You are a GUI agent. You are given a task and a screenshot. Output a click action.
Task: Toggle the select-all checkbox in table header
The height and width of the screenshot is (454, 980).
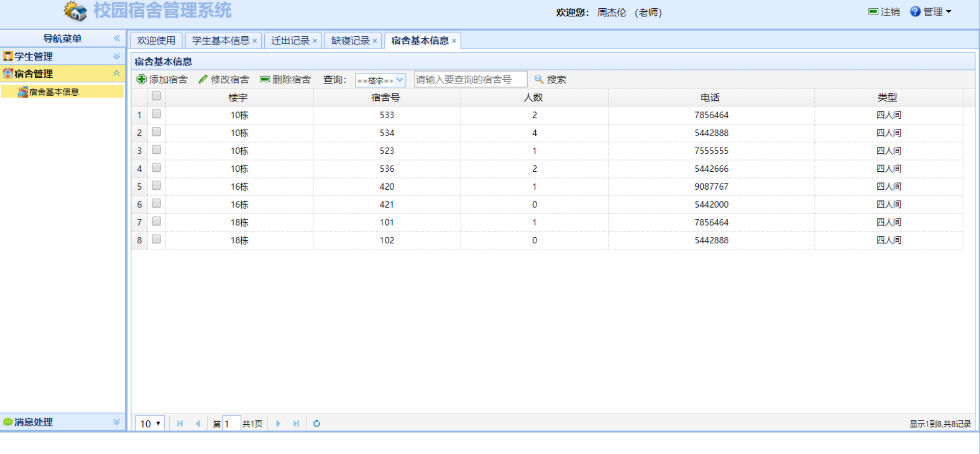156,96
